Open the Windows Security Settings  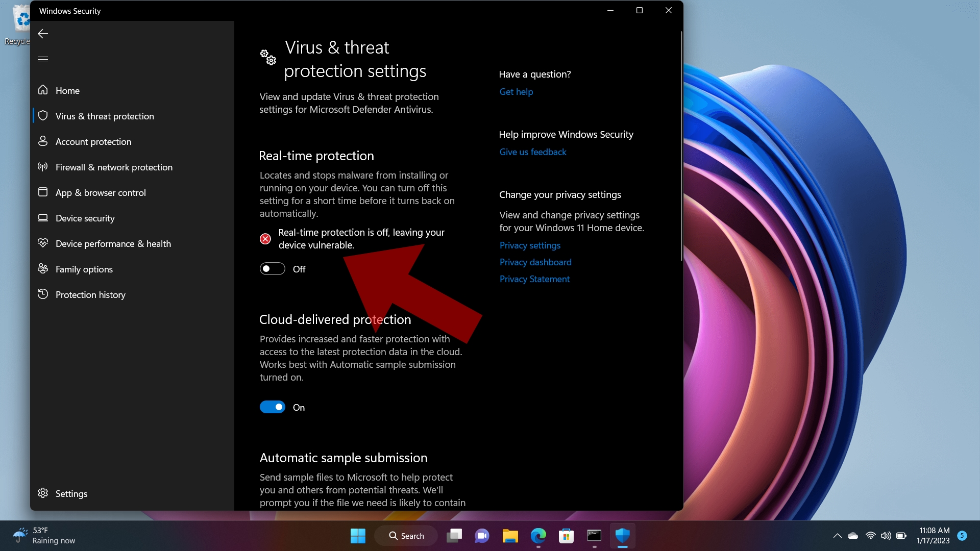click(70, 493)
